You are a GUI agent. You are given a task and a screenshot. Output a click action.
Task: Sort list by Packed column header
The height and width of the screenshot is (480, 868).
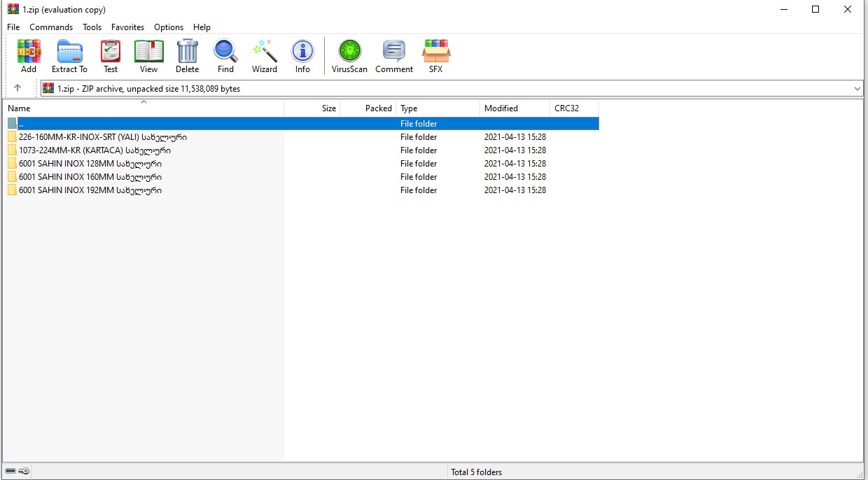click(368, 108)
